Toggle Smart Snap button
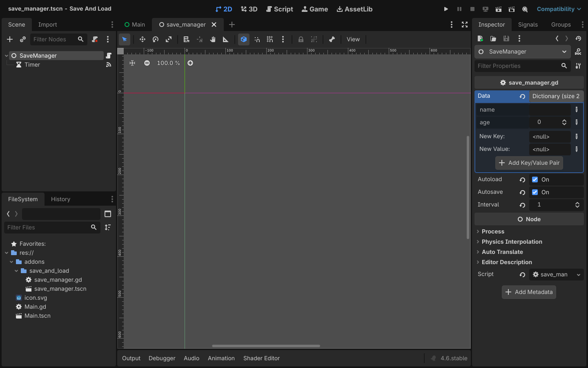588x368 pixels. coord(257,39)
